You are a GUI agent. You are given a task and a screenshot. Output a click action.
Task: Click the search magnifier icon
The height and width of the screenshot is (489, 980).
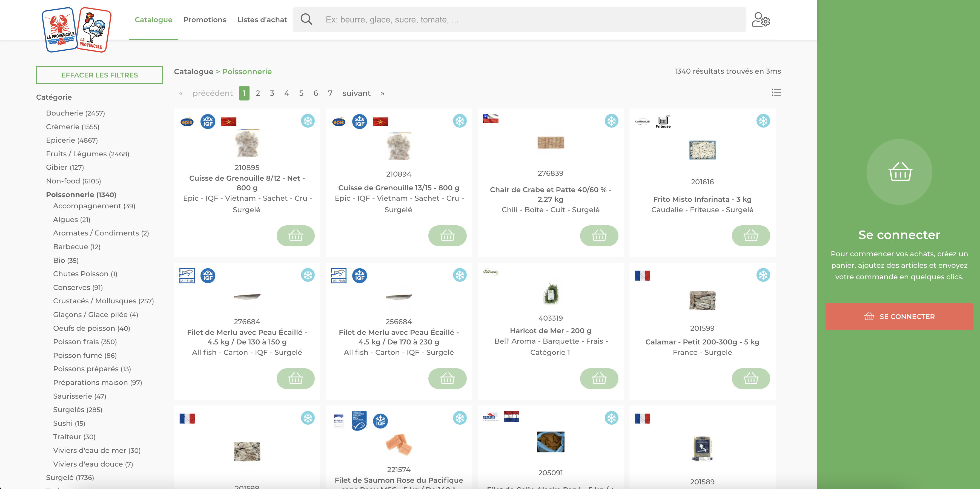click(x=306, y=19)
